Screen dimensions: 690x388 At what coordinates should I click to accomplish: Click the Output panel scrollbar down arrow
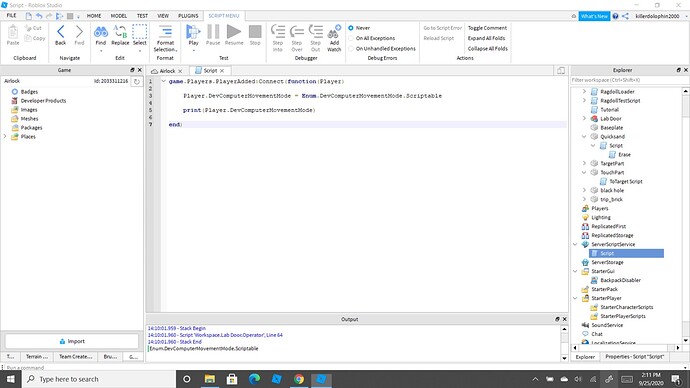tap(565, 358)
